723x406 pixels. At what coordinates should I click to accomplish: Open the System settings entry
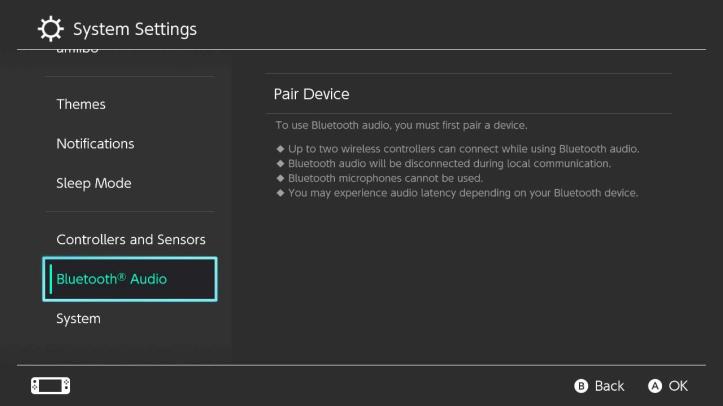click(x=78, y=319)
